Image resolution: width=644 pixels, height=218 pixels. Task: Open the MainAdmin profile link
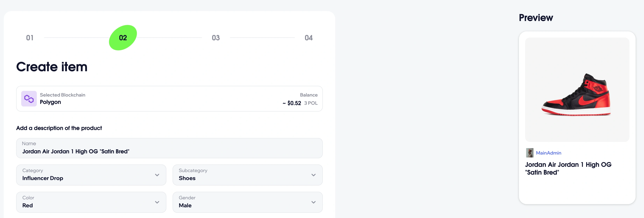click(548, 153)
